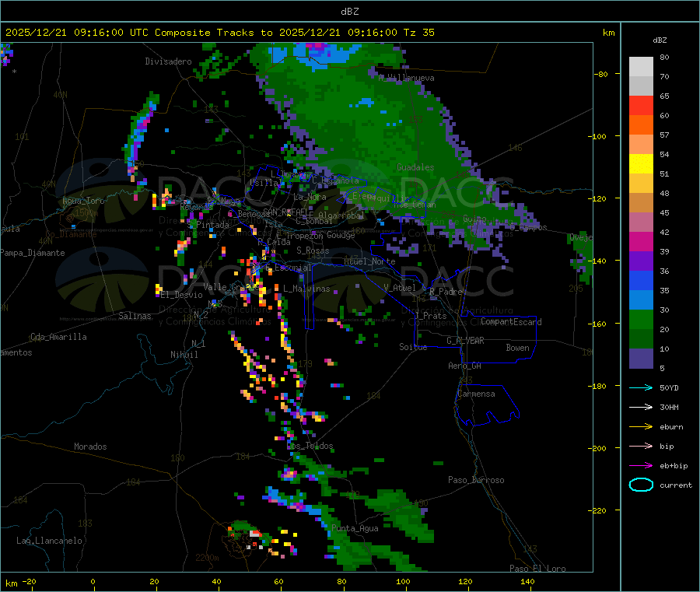This screenshot has width=700, height=592.
Task: Pick the red swatch below 65 dBZ
Action: pyautogui.click(x=641, y=105)
